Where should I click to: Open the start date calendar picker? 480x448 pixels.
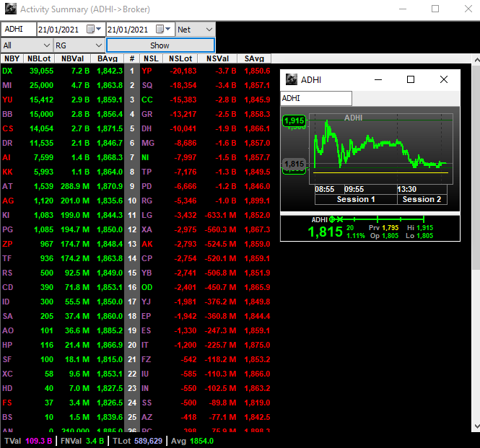tap(94, 29)
